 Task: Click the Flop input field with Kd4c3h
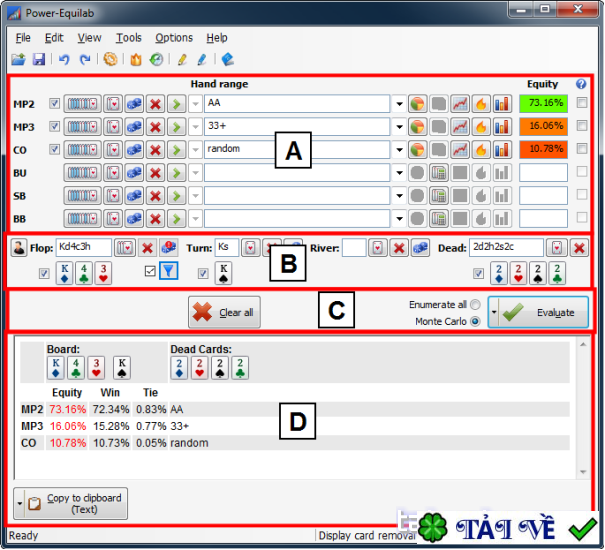coord(84,247)
